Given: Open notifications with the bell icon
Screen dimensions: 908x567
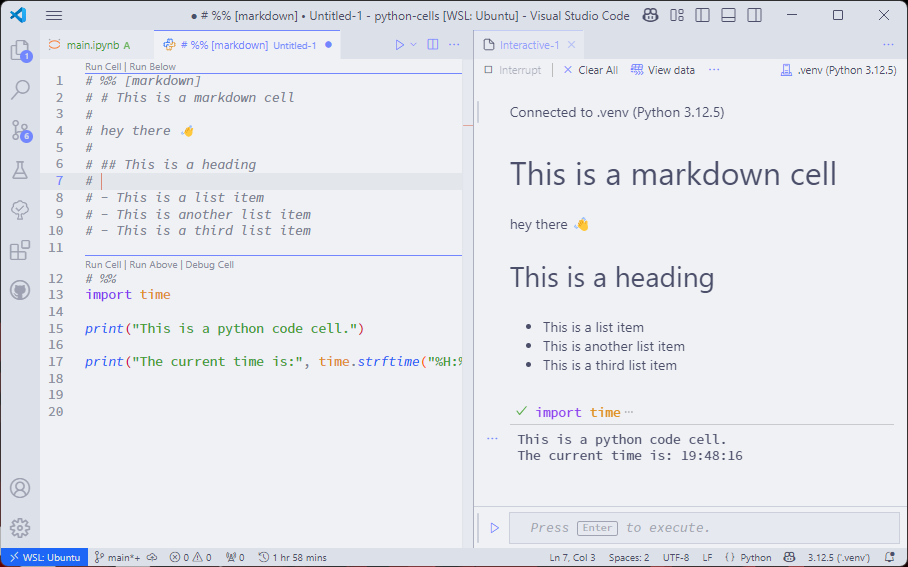Looking at the screenshot, I should tap(889, 558).
